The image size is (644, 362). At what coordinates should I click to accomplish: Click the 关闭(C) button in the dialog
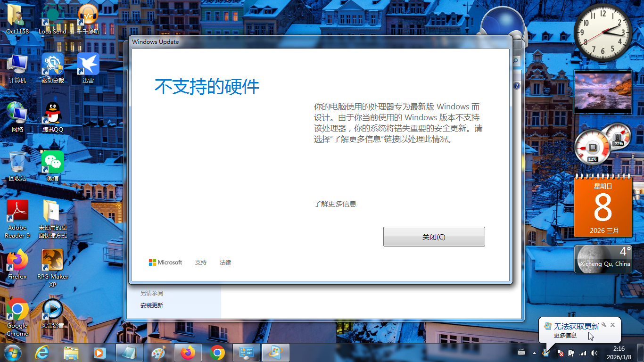tap(434, 237)
